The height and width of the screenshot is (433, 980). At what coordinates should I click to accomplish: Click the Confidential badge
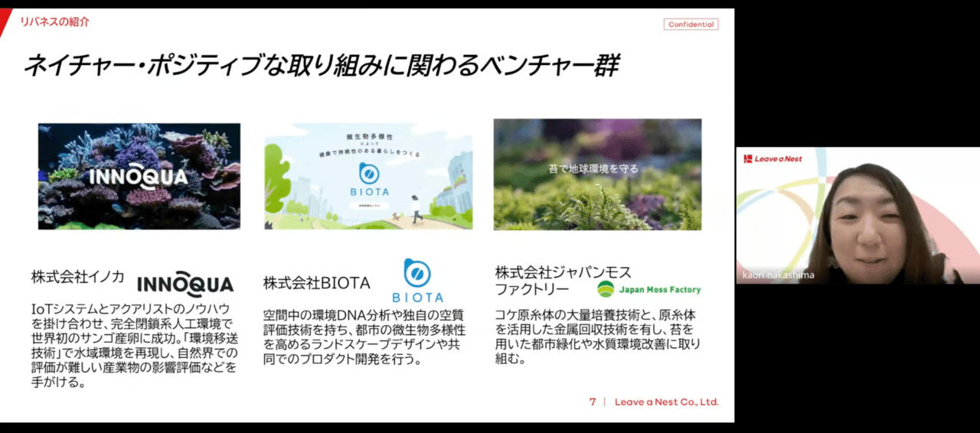coord(691,24)
